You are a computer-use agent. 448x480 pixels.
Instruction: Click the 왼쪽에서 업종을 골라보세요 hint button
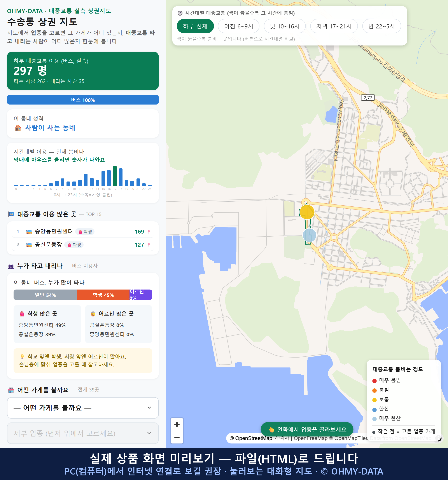coord(307,429)
